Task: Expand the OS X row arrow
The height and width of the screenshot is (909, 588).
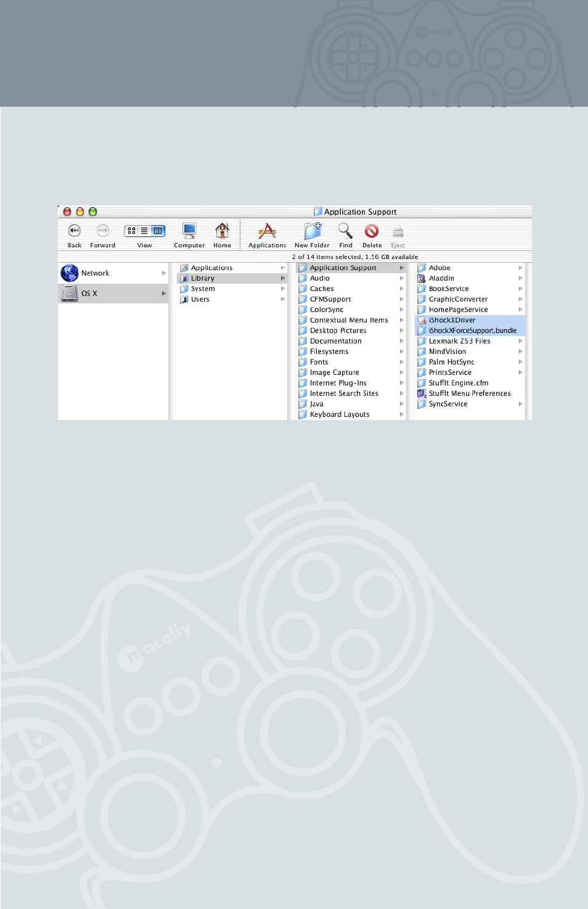Action: [x=164, y=293]
